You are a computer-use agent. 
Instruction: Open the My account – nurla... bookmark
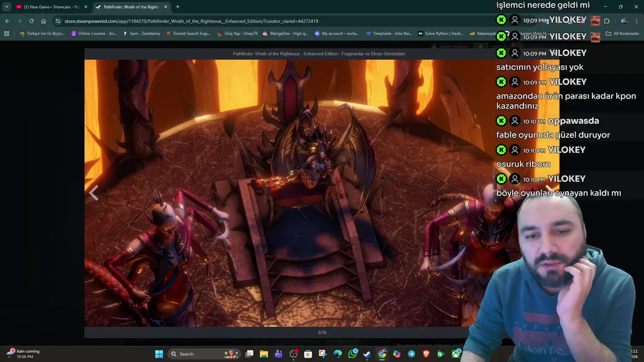pos(337,34)
